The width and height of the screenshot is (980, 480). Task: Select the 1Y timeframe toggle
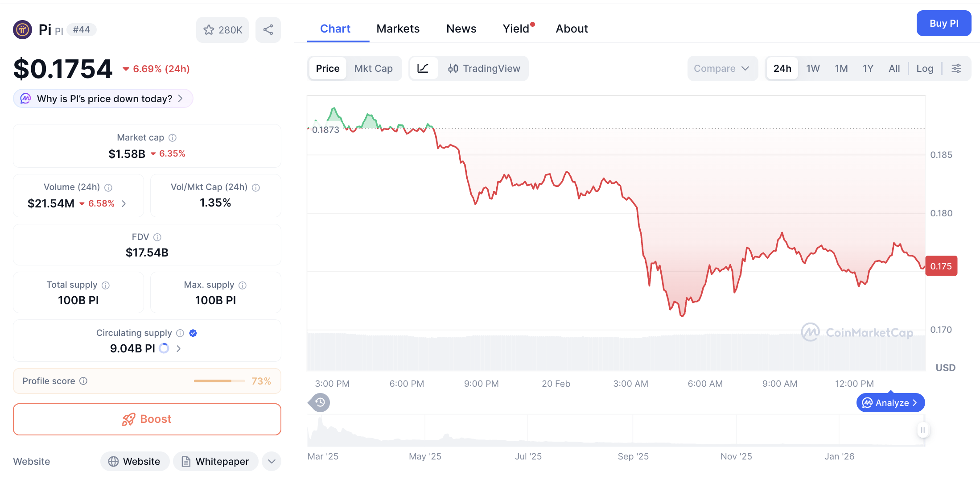pos(868,68)
